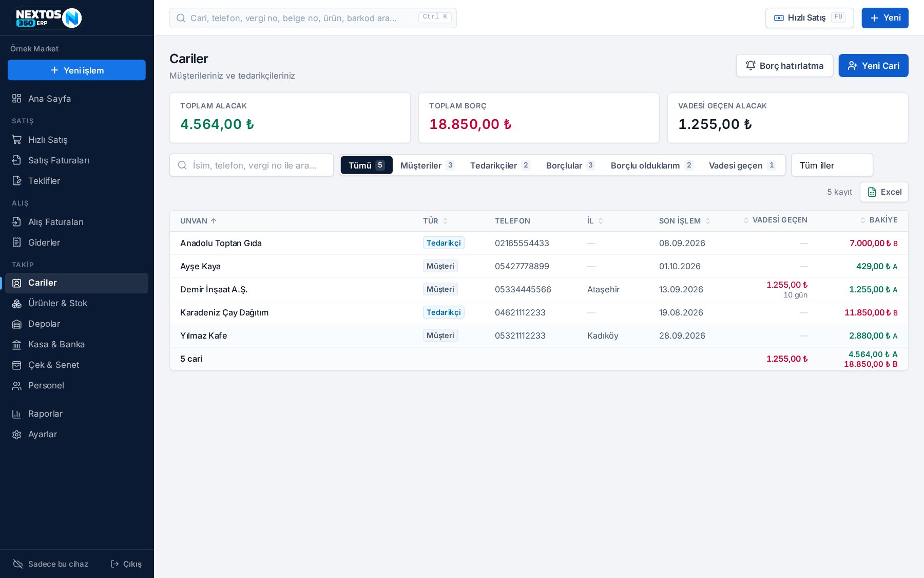
Task: Sort the table by Ünvan column
Action: point(198,221)
